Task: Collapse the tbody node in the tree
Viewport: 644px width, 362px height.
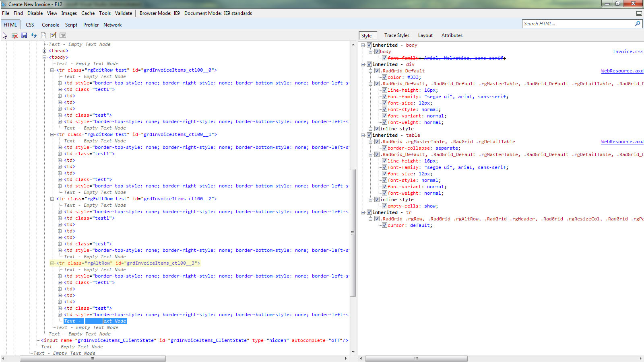Action: pos(45,57)
